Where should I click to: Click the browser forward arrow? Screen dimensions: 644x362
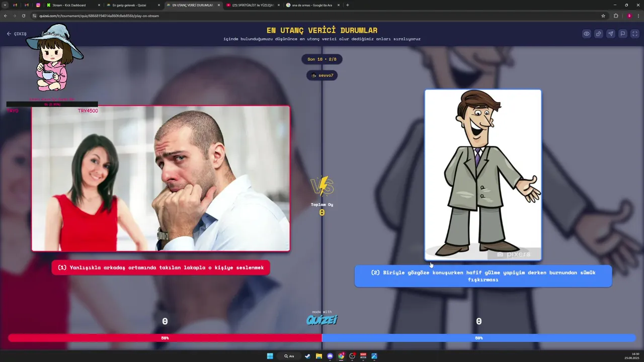[x=15, y=16]
